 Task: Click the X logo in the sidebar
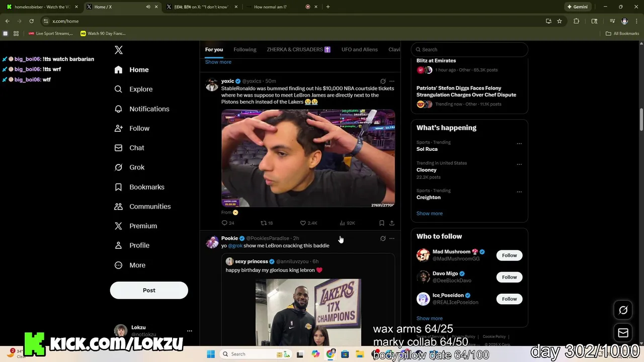click(x=119, y=50)
